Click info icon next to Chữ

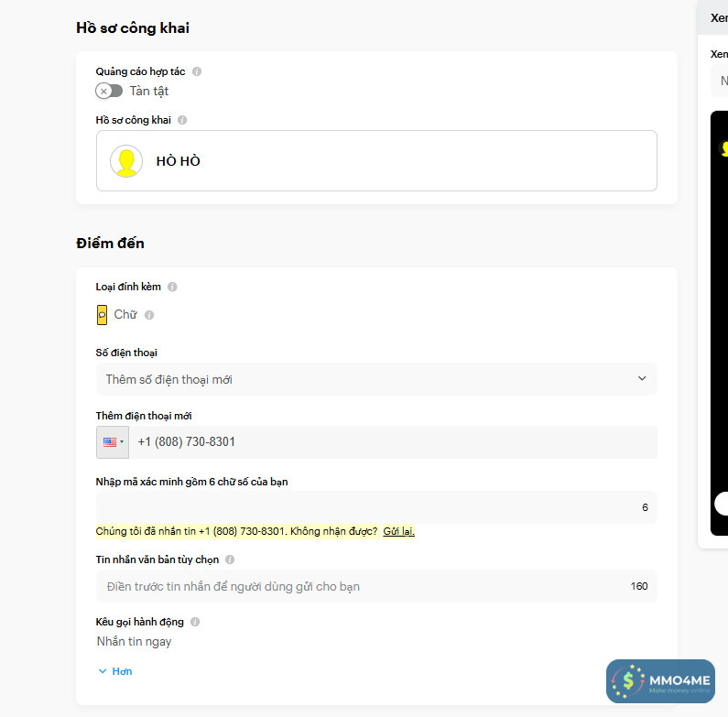pyautogui.click(x=149, y=315)
